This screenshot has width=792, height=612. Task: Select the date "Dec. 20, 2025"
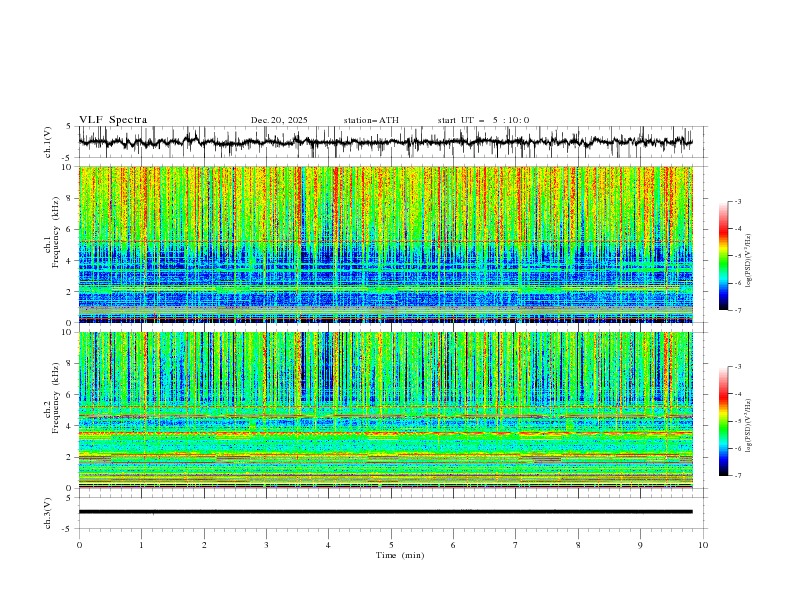tap(279, 120)
